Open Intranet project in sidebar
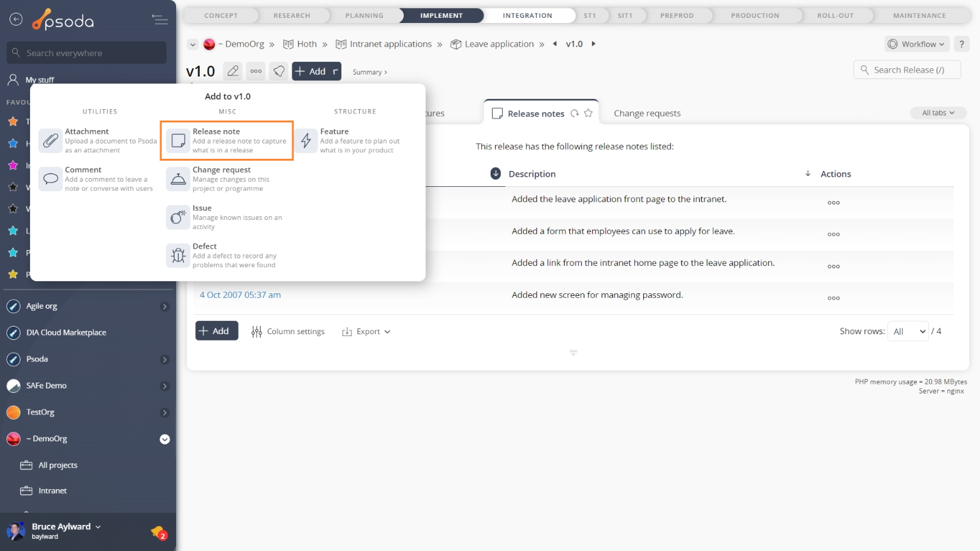This screenshot has width=980, height=551. pos(52,490)
